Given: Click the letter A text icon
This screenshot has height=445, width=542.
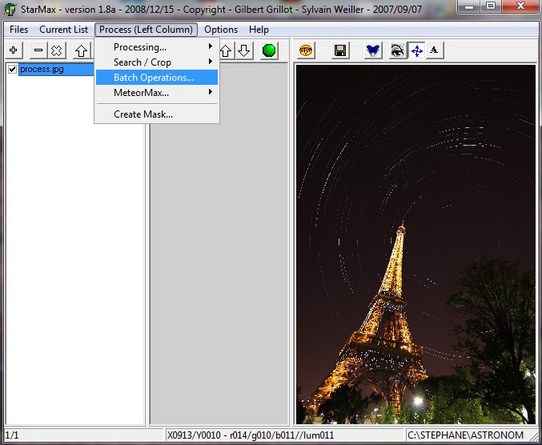Looking at the screenshot, I should [x=434, y=50].
